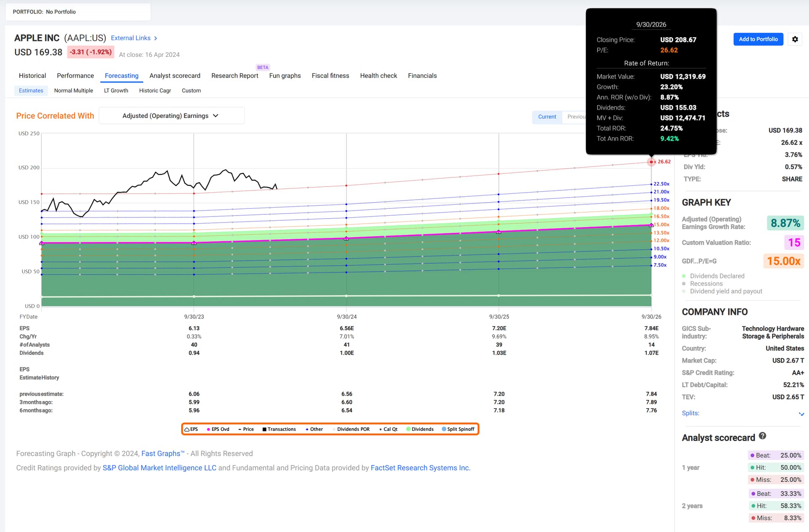This screenshot has height=532, width=809.
Task: Toggle Transactions legend item
Action: click(x=279, y=429)
